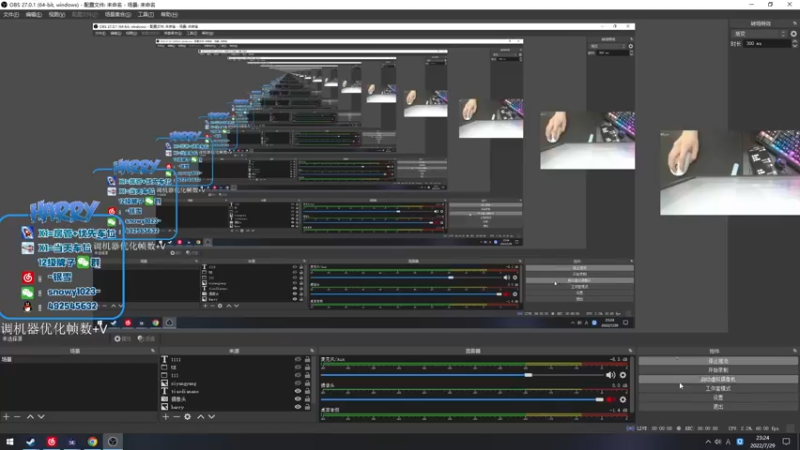Click the source filters button below preview
The height and width of the screenshot is (450, 800).
coord(146,339)
